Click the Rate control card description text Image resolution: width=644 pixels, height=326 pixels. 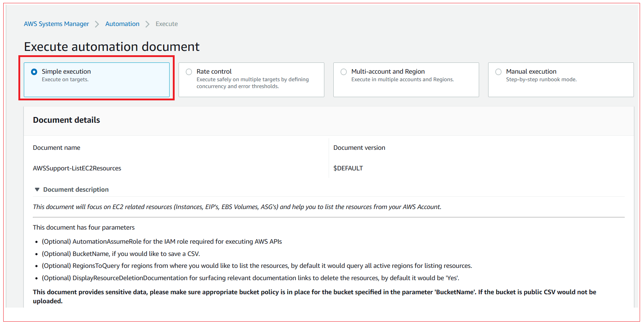point(253,83)
